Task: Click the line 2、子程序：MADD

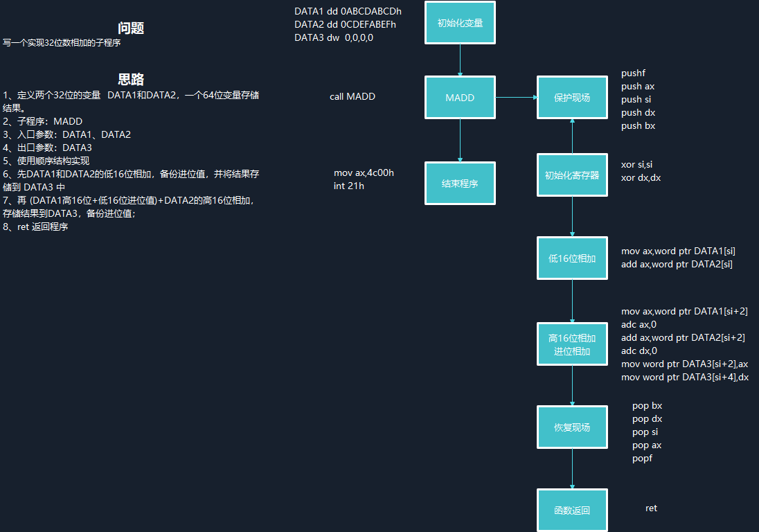Action: [43, 121]
